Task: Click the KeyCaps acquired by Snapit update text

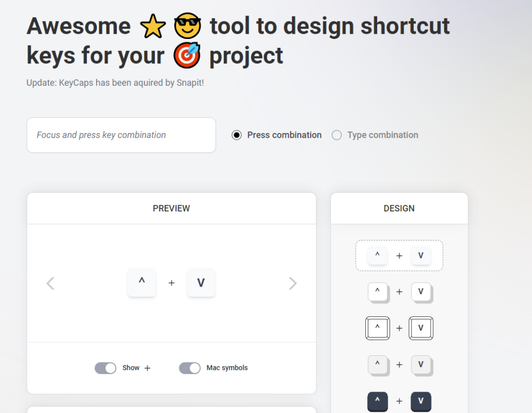Action: click(x=115, y=83)
